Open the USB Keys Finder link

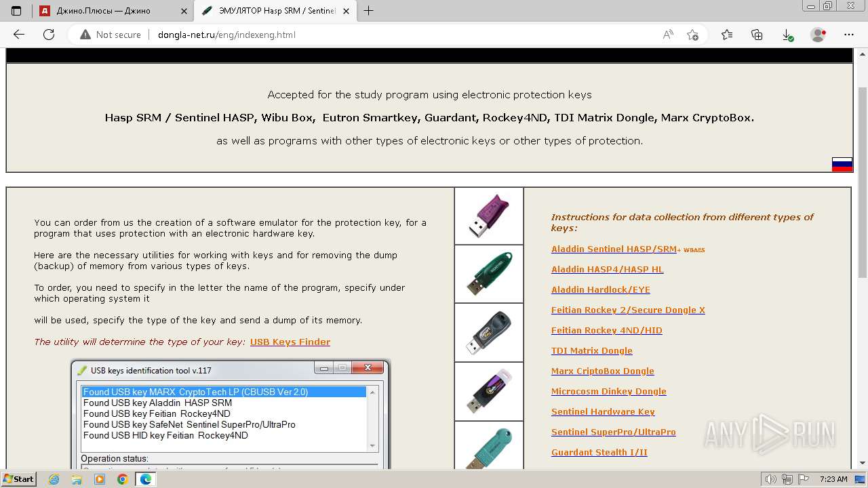(290, 342)
